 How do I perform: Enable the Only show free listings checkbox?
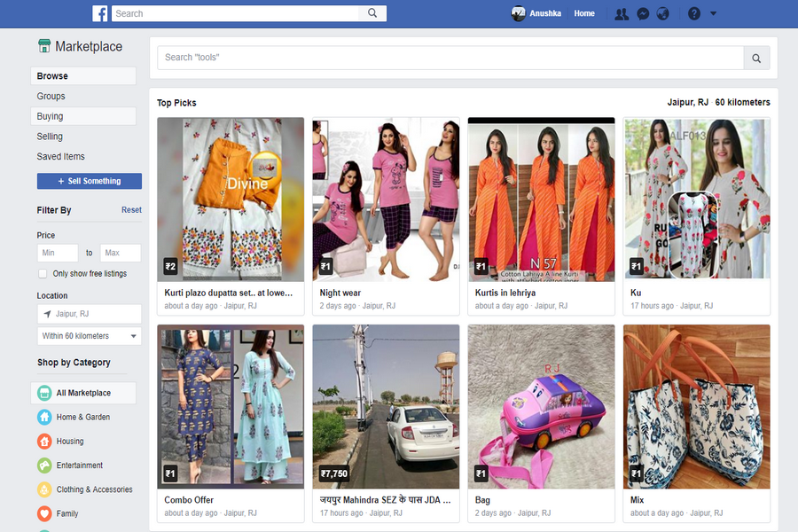tap(42, 273)
